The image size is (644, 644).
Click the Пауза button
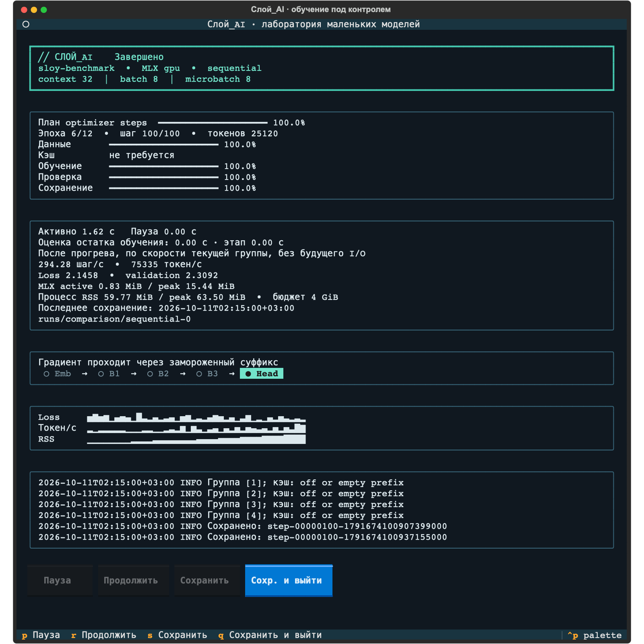pos(60,580)
